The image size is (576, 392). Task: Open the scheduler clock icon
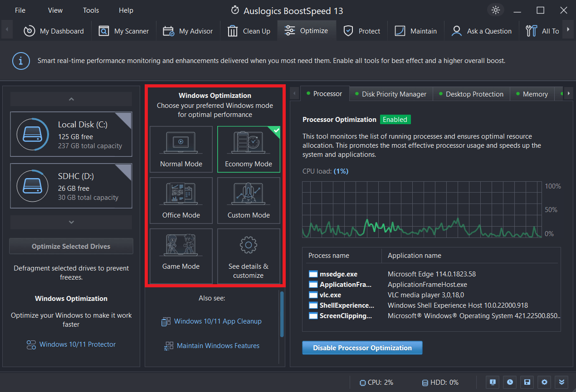510,382
